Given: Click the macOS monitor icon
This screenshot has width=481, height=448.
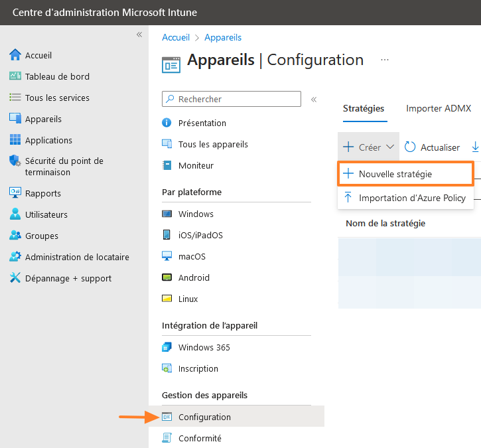Looking at the screenshot, I should pos(167,256).
